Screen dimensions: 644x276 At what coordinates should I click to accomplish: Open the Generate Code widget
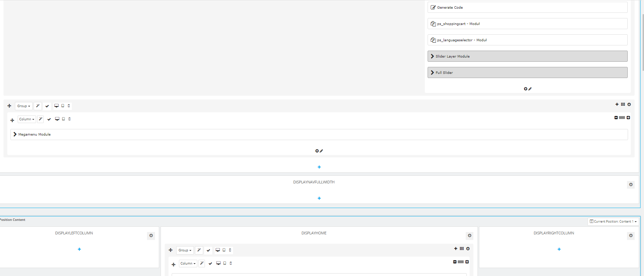pos(527,7)
